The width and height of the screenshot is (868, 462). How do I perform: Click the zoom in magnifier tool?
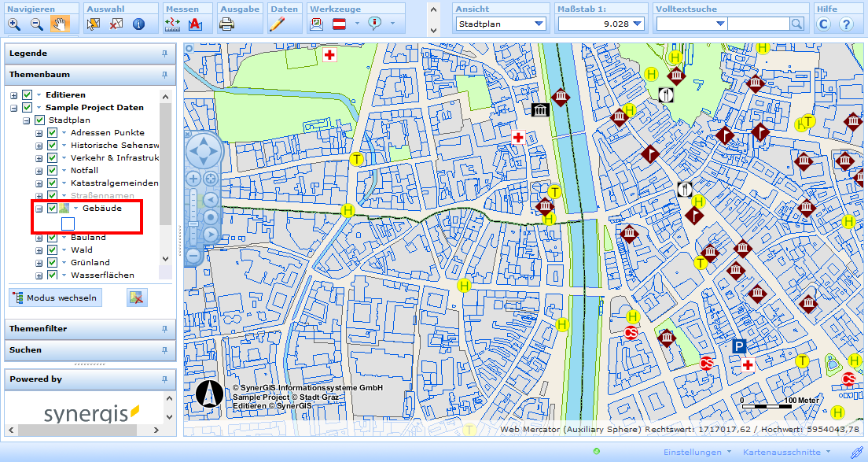[14, 24]
